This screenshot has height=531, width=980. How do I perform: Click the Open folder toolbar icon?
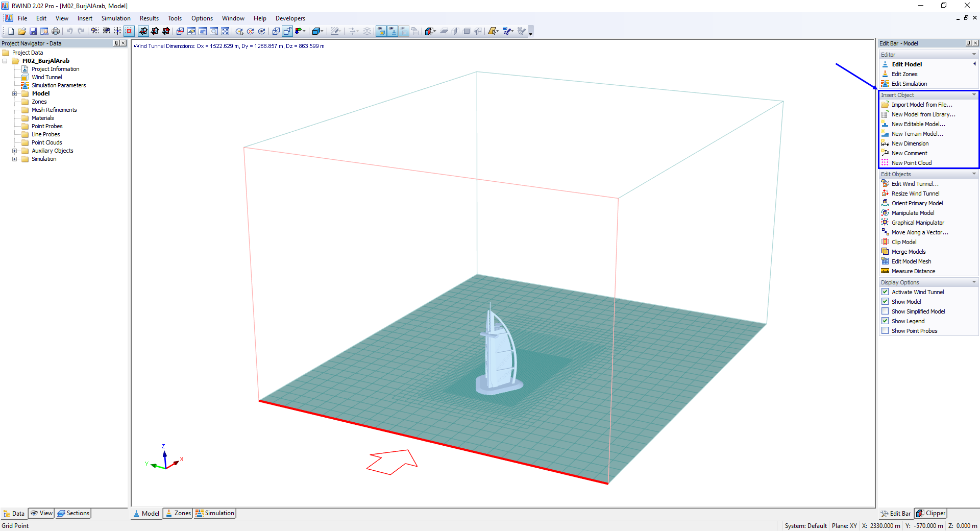[22, 31]
